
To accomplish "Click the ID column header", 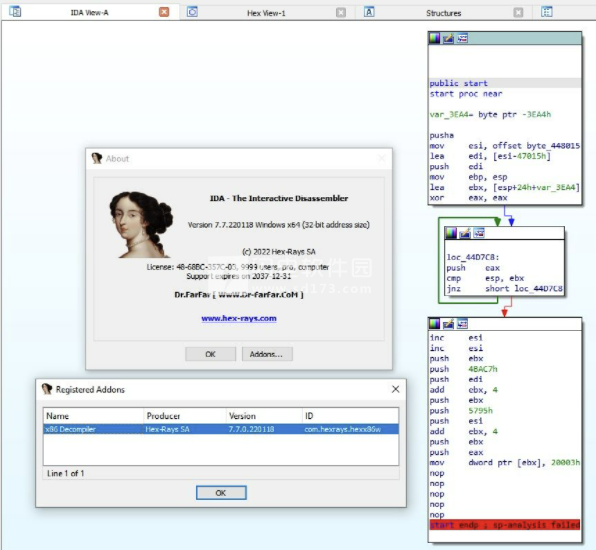I will (x=350, y=416).
